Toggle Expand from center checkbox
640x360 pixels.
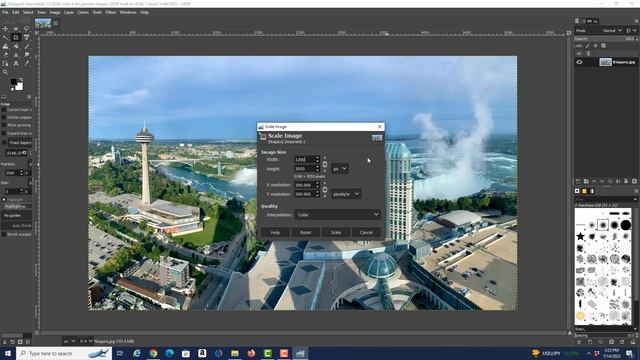click(4, 133)
